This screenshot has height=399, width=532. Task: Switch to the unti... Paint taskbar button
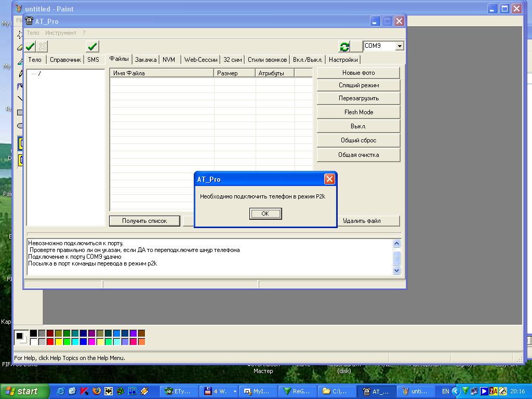pyautogui.click(x=416, y=391)
